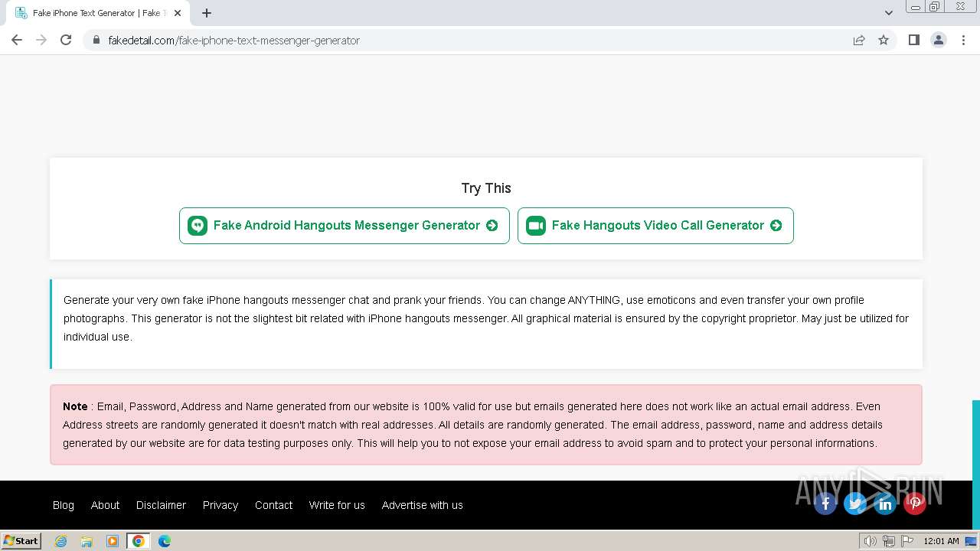Open the Privacy footer link
Viewport: 980px width, 551px height.
pyautogui.click(x=220, y=505)
